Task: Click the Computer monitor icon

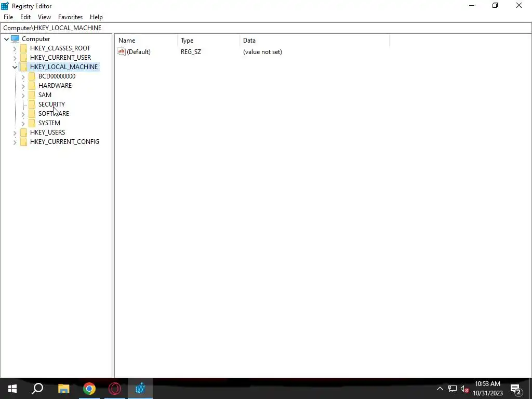Action: pyautogui.click(x=15, y=38)
